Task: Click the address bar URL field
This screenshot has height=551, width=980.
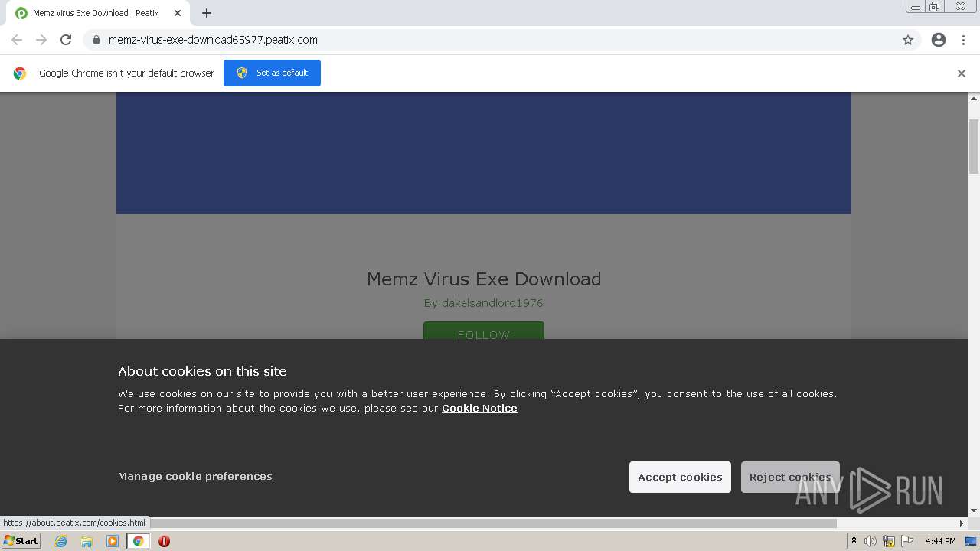Action: coord(490,40)
